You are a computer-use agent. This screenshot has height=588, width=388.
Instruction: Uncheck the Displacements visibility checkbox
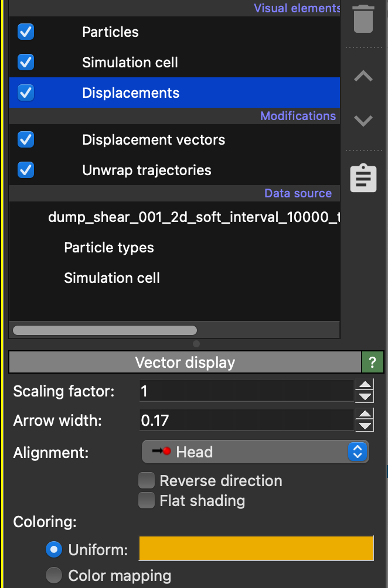click(26, 93)
